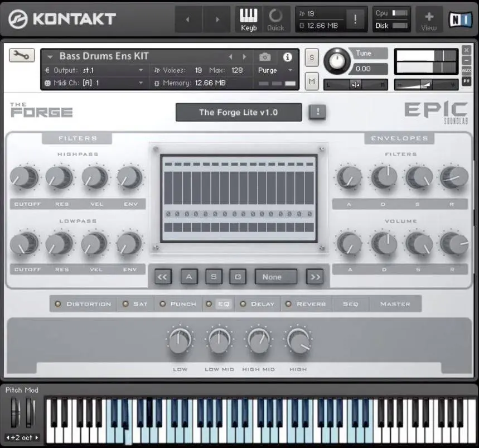
Task: Click the sequencer G button
Action: (238, 277)
